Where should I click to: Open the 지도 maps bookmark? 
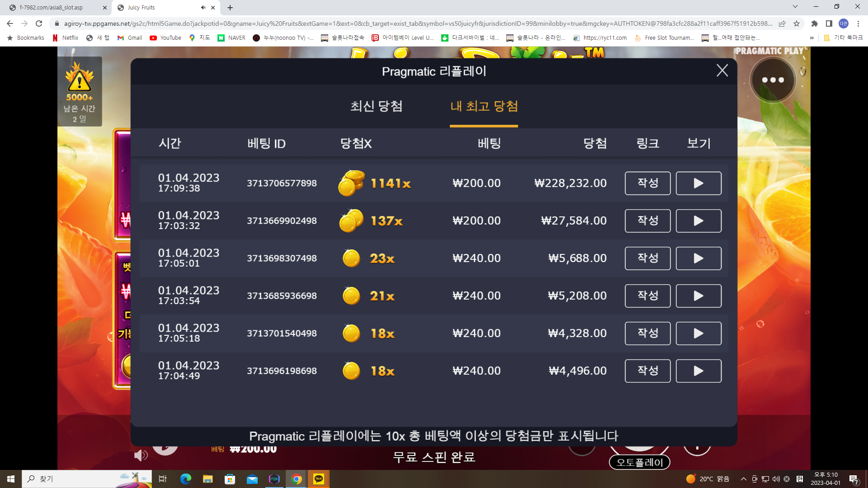coord(199,38)
